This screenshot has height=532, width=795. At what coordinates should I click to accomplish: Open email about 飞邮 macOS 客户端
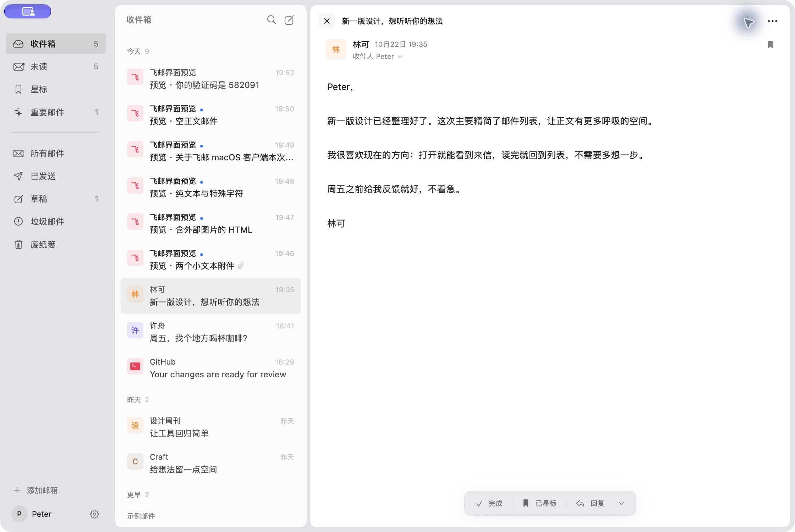211,151
